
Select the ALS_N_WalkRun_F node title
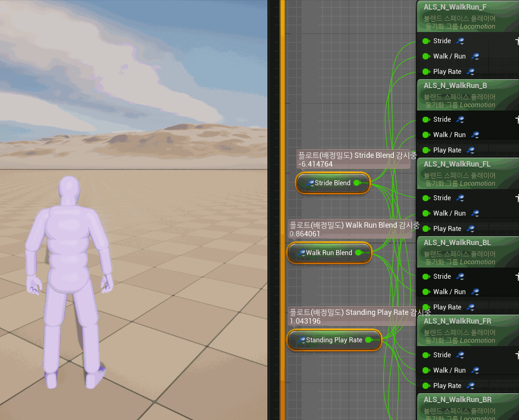(455, 7)
